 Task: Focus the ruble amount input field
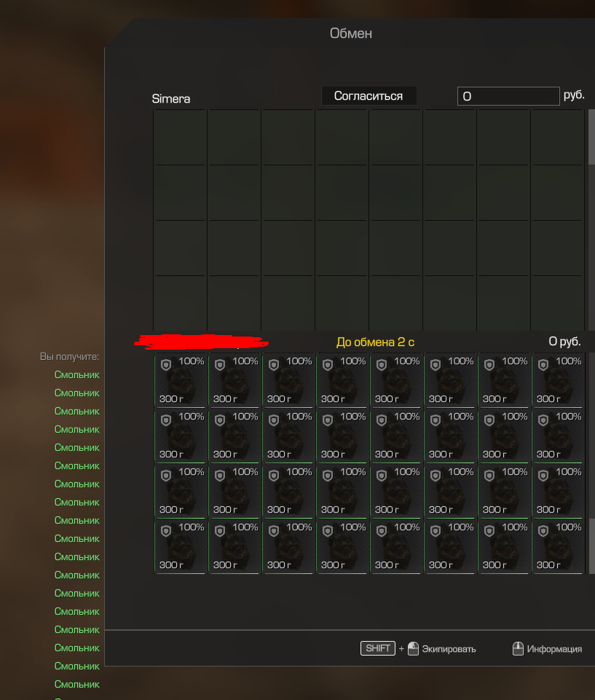click(x=508, y=96)
